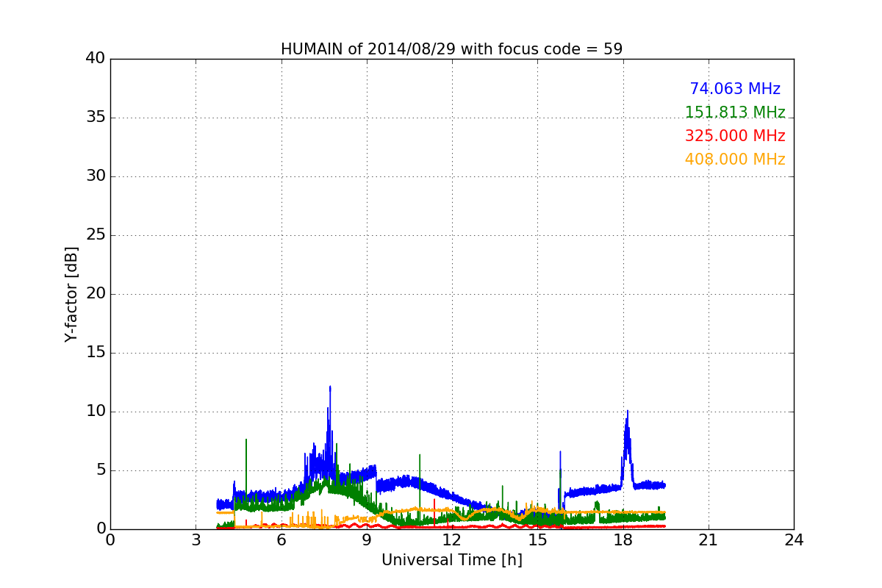
Task: Click the x-axis tick label '9'
Action: [366, 539]
